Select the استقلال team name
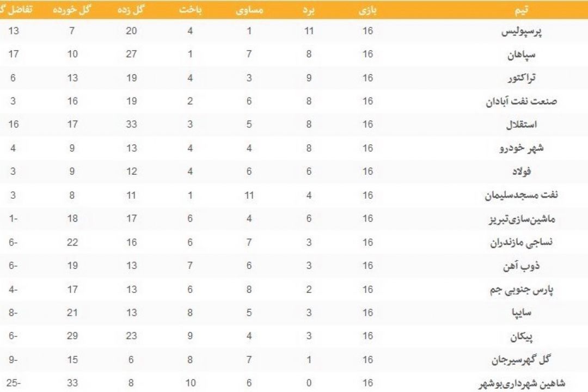The height and width of the screenshot is (392, 588). [522, 125]
